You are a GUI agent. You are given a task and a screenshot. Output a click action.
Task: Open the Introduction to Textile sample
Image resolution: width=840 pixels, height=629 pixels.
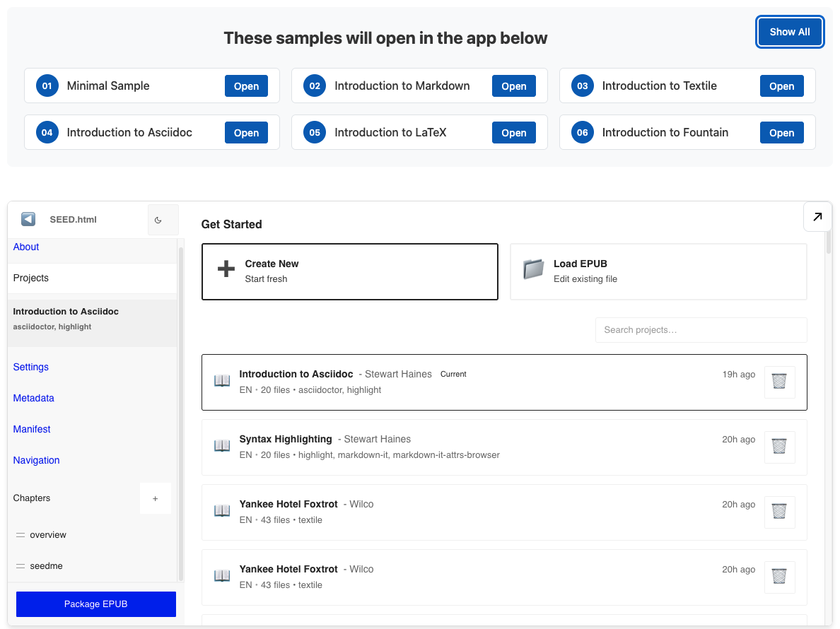tap(781, 86)
